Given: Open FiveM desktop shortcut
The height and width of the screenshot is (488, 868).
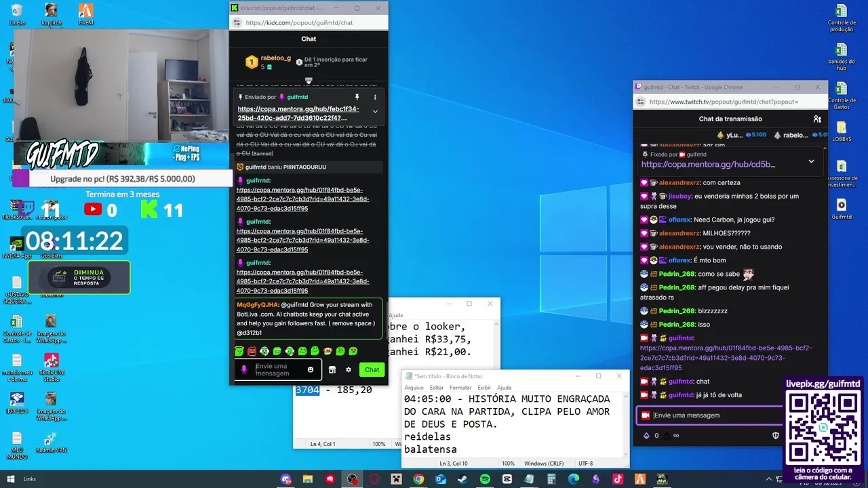Looking at the screenshot, I should [x=85, y=14].
